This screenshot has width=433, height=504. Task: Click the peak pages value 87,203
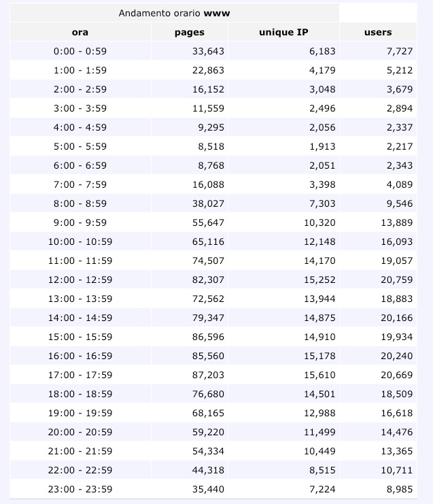point(208,375)
